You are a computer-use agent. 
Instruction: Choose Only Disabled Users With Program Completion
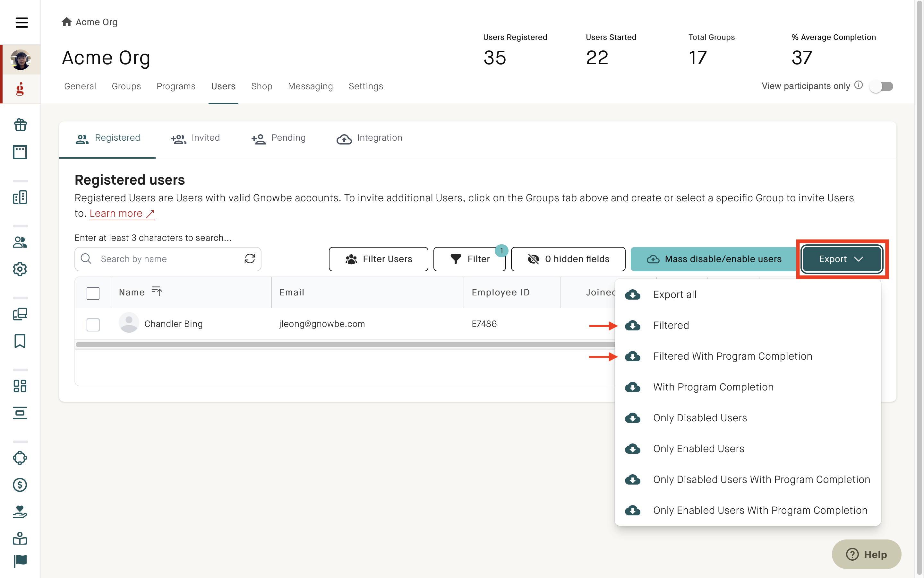(x=748, y=479)
